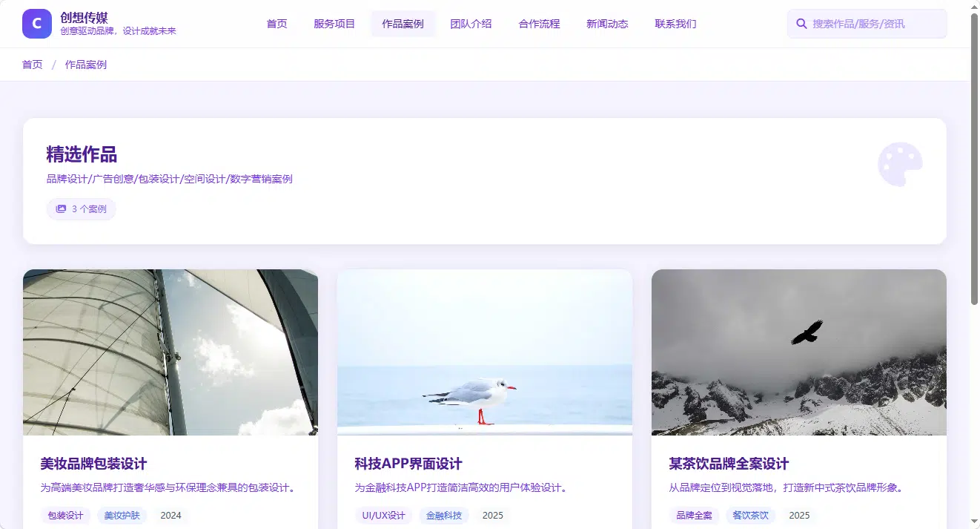Select the 包装设计 tag chip
This screenshot has width=980, height=529.
click(65, 515)
